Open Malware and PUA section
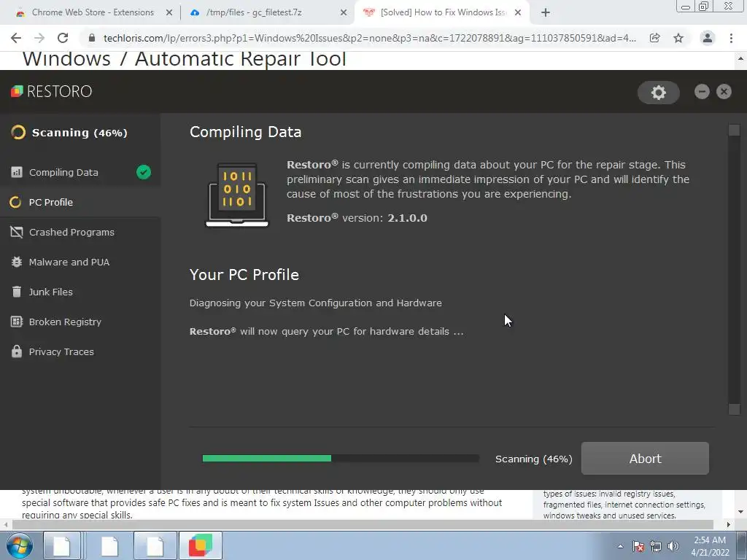Viewport: 747px width, 560px height. point(80,262)
